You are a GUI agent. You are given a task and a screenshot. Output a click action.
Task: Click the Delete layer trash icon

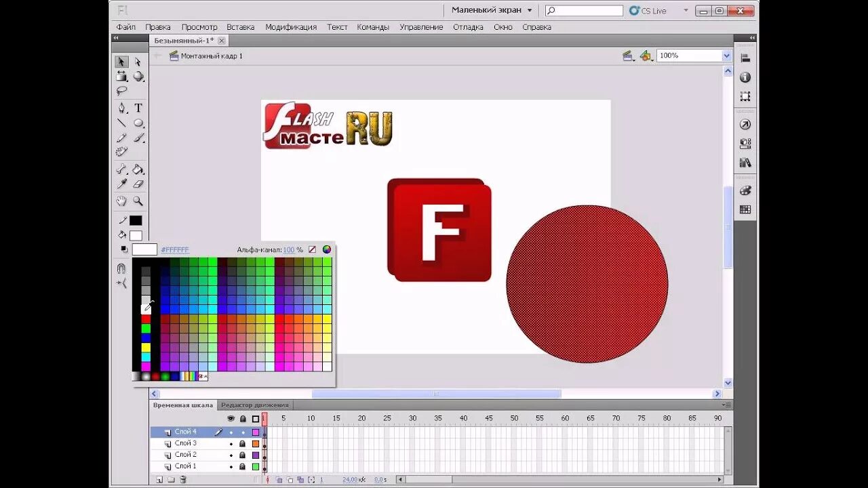click(x=183, y=479)
